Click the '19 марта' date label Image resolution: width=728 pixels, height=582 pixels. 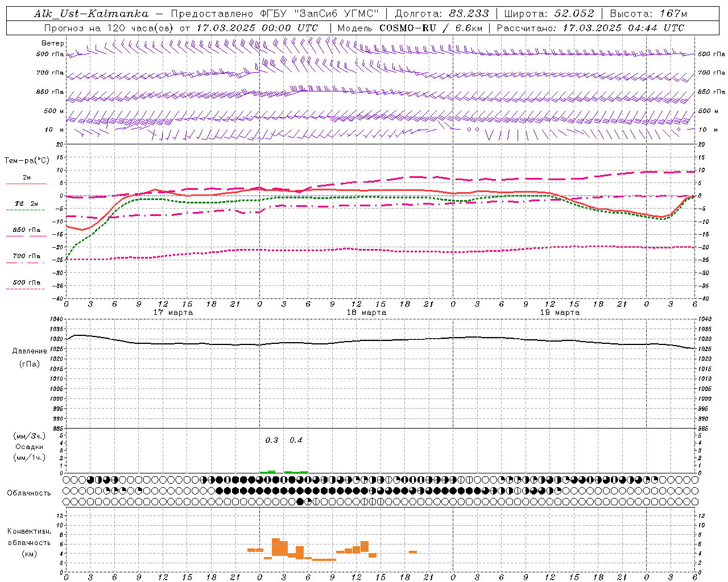[560, 313]
